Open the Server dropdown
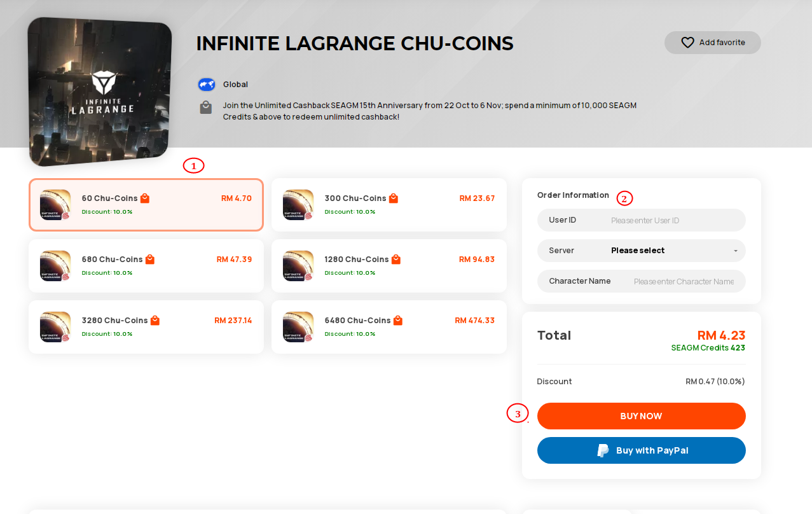Image resolution: width=812 pixels, height=514 pixels. click(x=642, y=251)
